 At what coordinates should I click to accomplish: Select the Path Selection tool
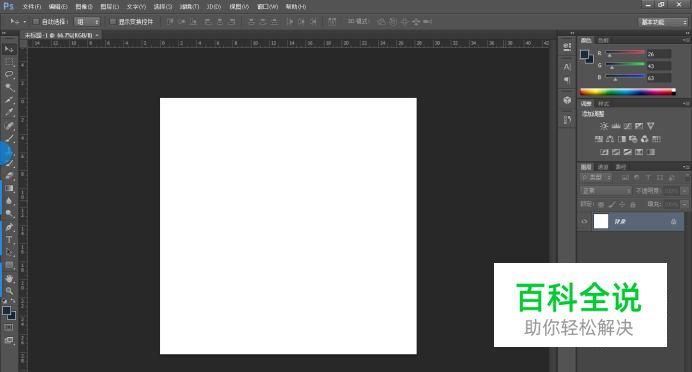(x=9, y=253)
